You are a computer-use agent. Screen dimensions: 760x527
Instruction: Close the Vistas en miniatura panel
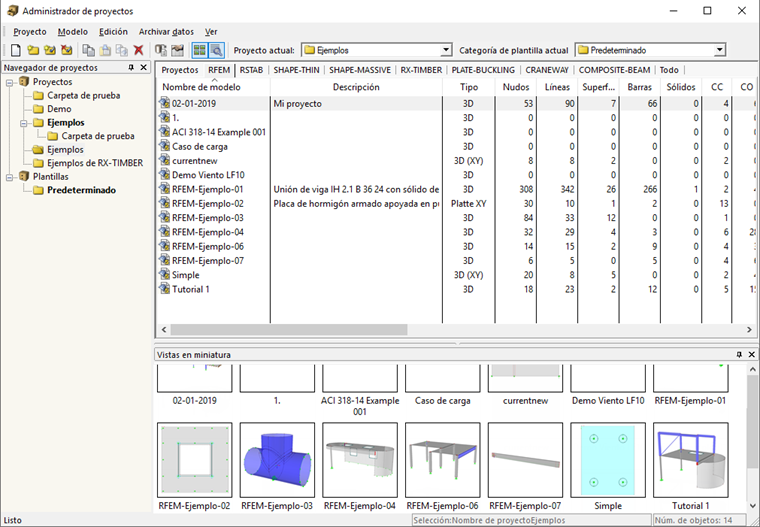pos(752,354)
